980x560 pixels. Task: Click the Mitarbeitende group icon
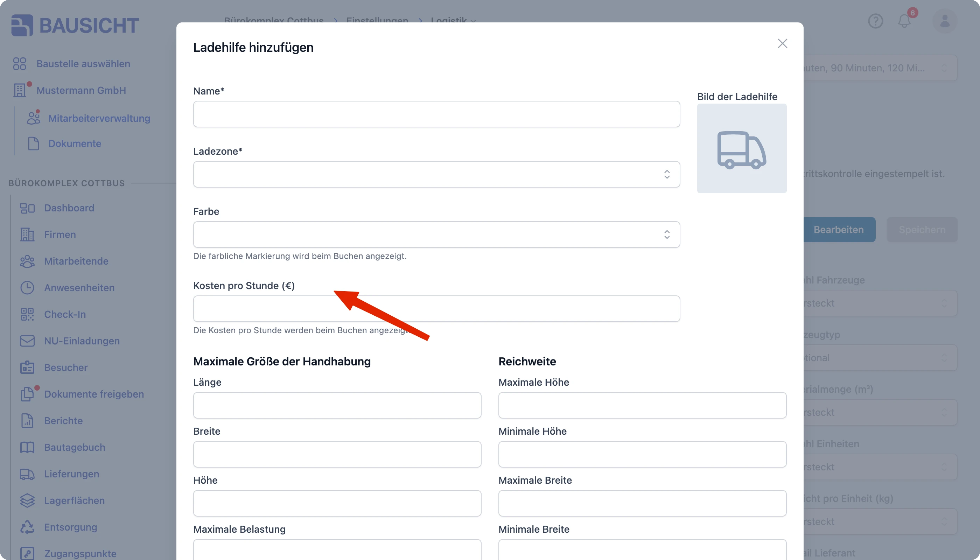[27, 261]
